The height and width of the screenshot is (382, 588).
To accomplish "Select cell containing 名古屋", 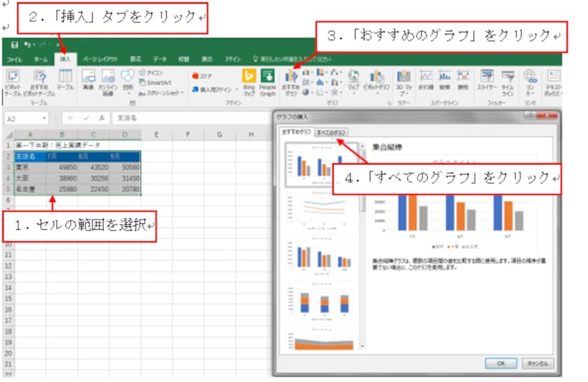I will (x=30, y=190).
